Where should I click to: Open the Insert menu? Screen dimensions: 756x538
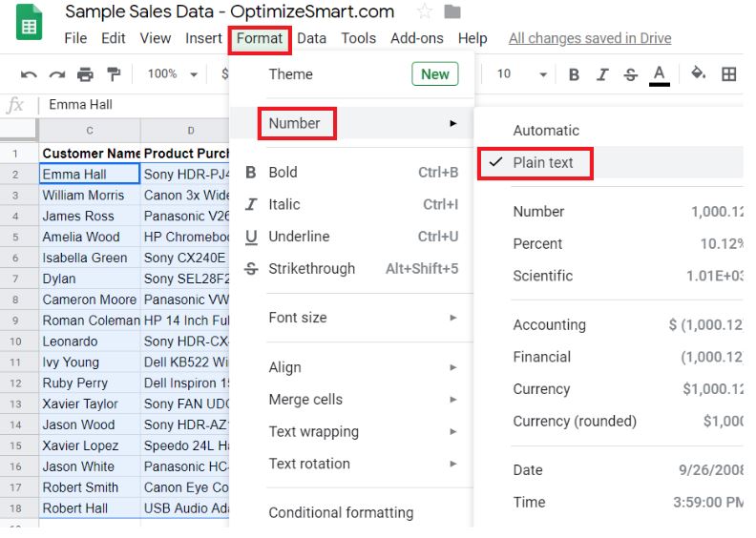[203, 38]
